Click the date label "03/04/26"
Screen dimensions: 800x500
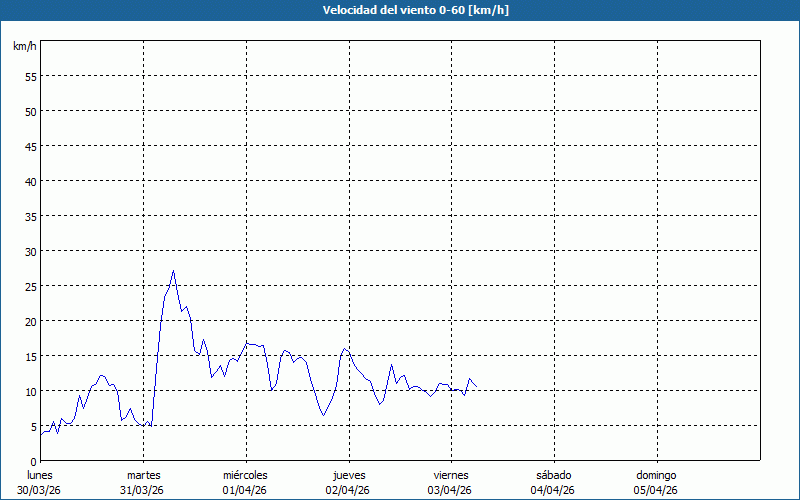point(451,490)
